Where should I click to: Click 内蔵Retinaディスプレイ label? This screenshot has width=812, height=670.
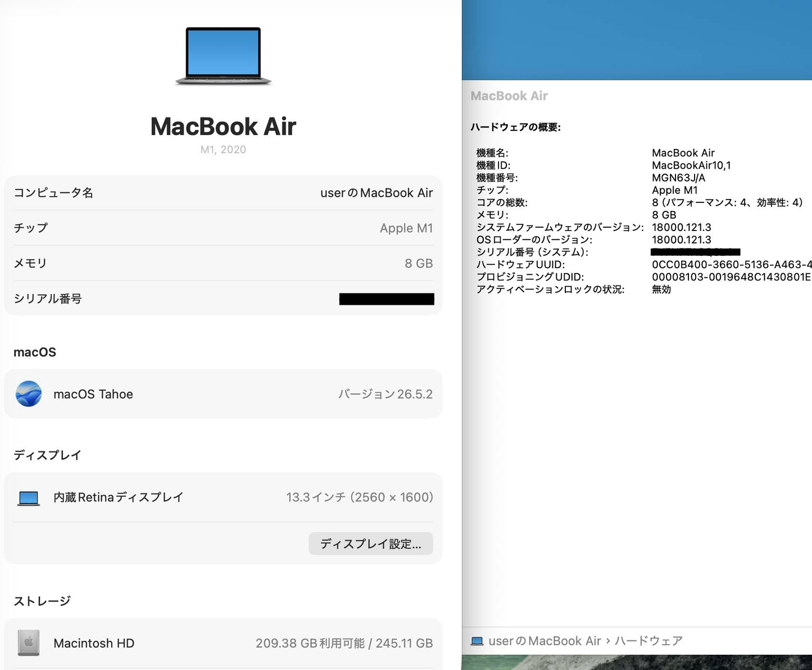[119, 497]
